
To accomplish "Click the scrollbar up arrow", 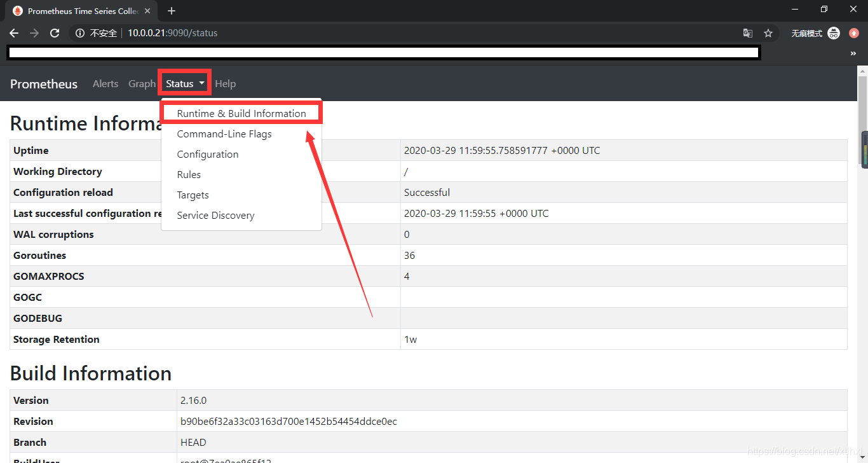I will [863, 71].
